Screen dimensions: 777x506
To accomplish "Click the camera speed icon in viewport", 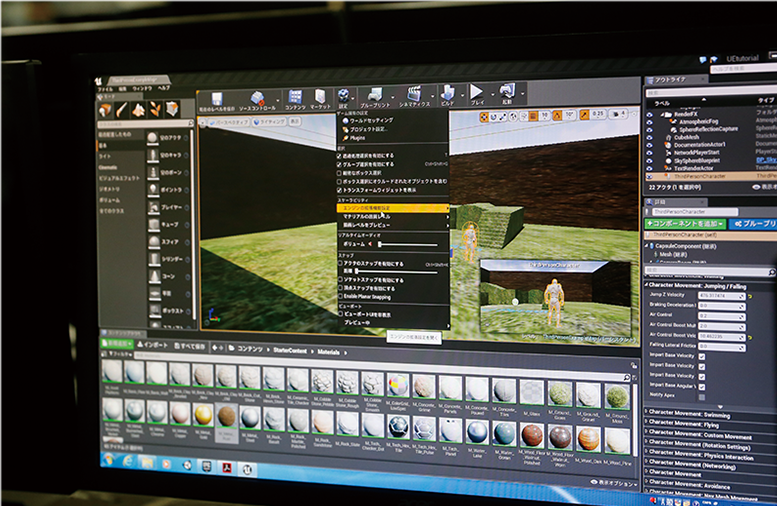I will click(x=616, y=114).
